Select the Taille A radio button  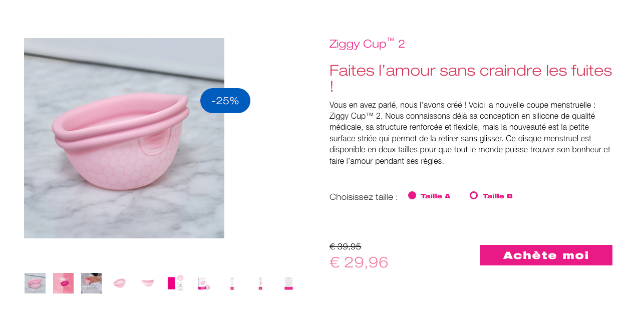tap(412, 195)
